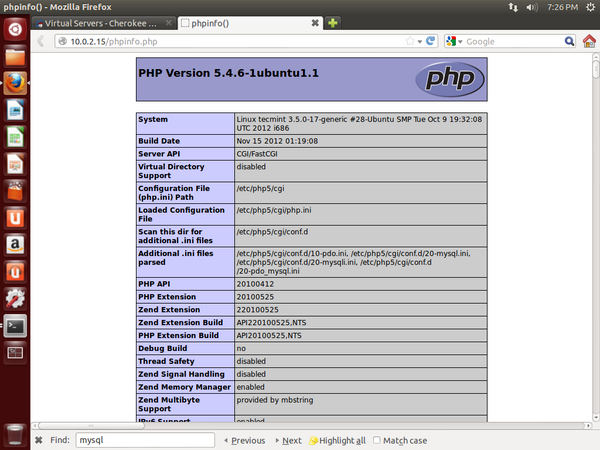Open the Terminal from the launcher
Screen dimensions: 600x450
pyautogui.click(x=14, y=325)
